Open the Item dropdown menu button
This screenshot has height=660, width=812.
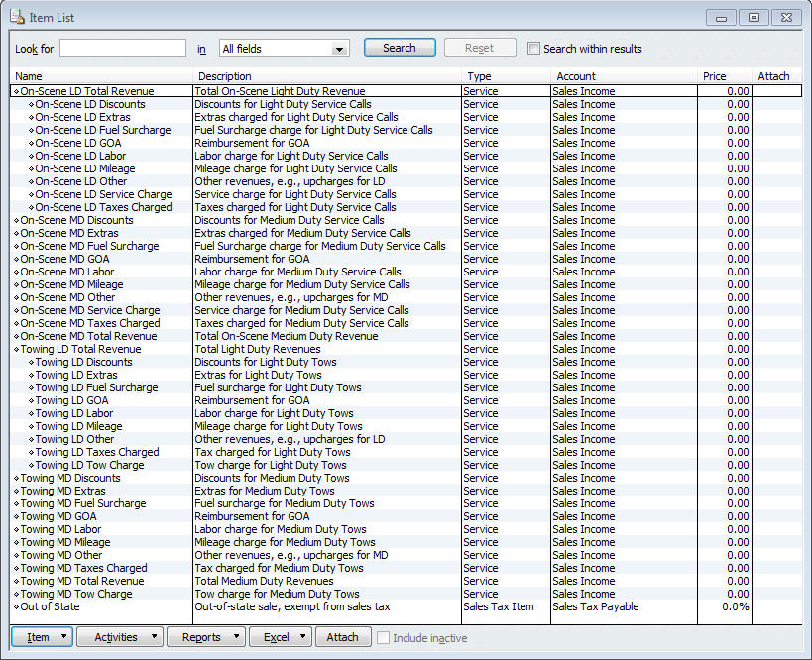(42, 637)
